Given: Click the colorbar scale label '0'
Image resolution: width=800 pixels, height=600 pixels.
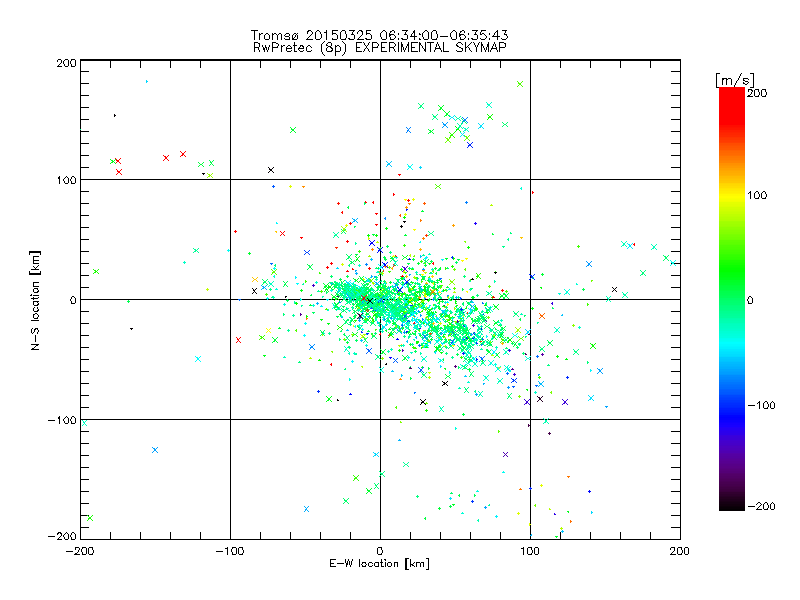Looking at the screenshot, I should [x=750, y=300].
